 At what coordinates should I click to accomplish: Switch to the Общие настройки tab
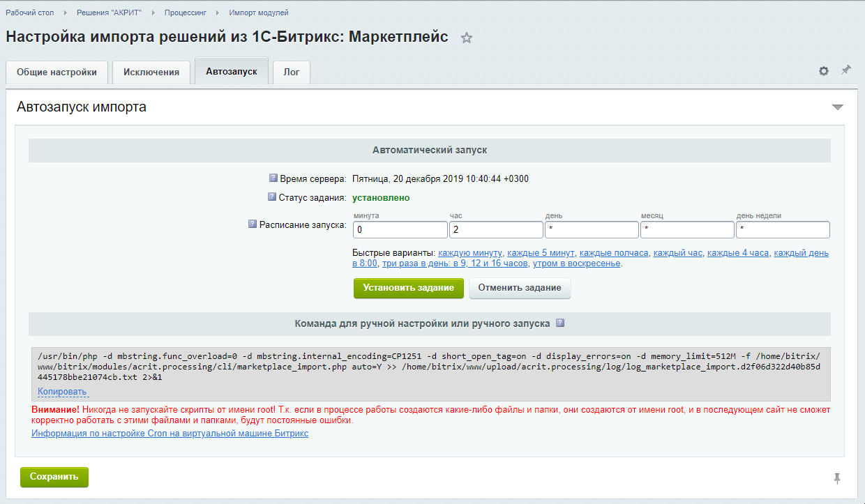57,72
